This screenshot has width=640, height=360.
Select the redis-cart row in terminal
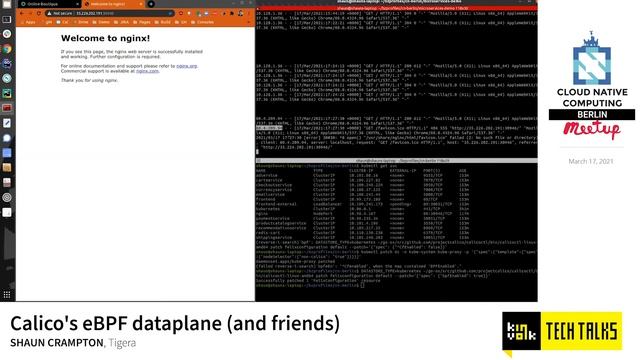click(362, 233)
